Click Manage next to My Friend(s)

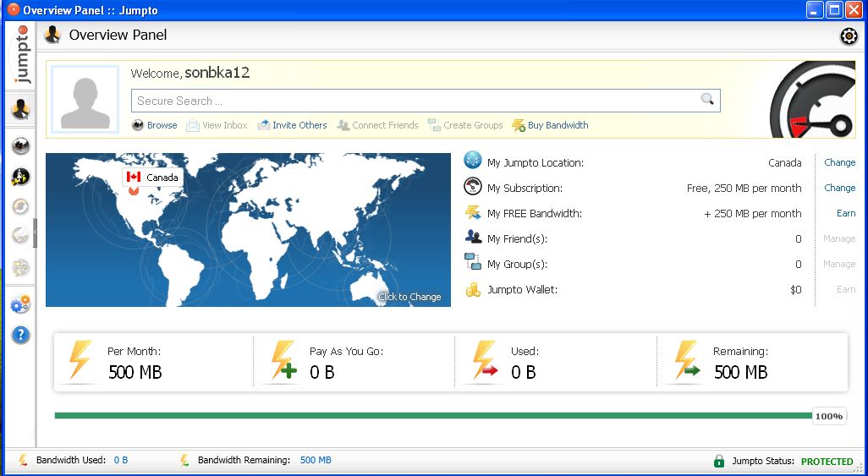[x=839, y=238]
